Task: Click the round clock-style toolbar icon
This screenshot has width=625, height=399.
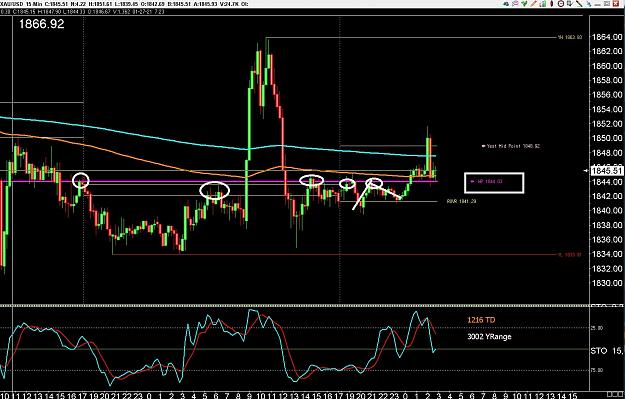Action: click(x=561, y=4)
